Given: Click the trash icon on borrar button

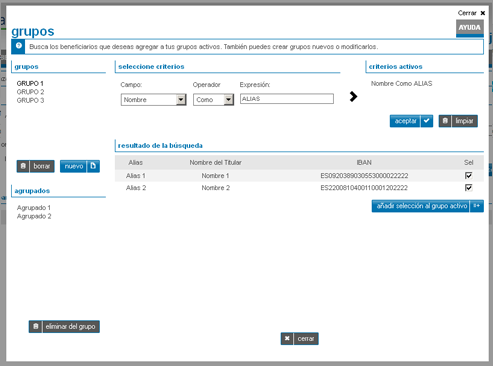Looking at the screenshot, I should (x=23, y=166).
